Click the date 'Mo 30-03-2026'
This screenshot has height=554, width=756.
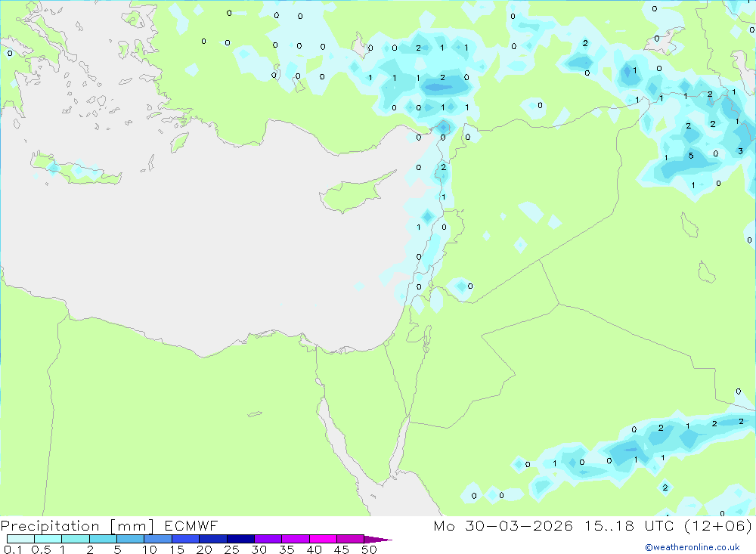pyautogui.click(x=503, y=525)
